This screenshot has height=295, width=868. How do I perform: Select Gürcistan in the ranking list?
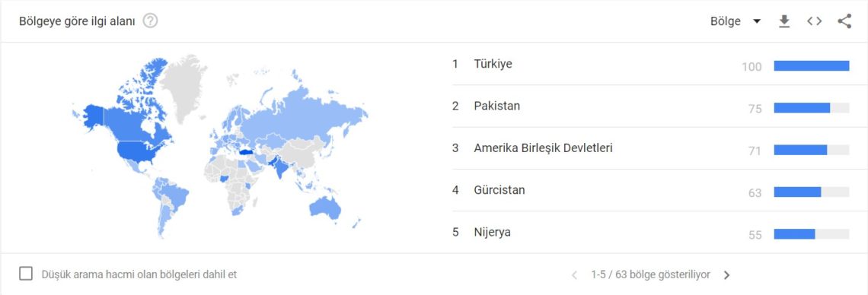651,190
